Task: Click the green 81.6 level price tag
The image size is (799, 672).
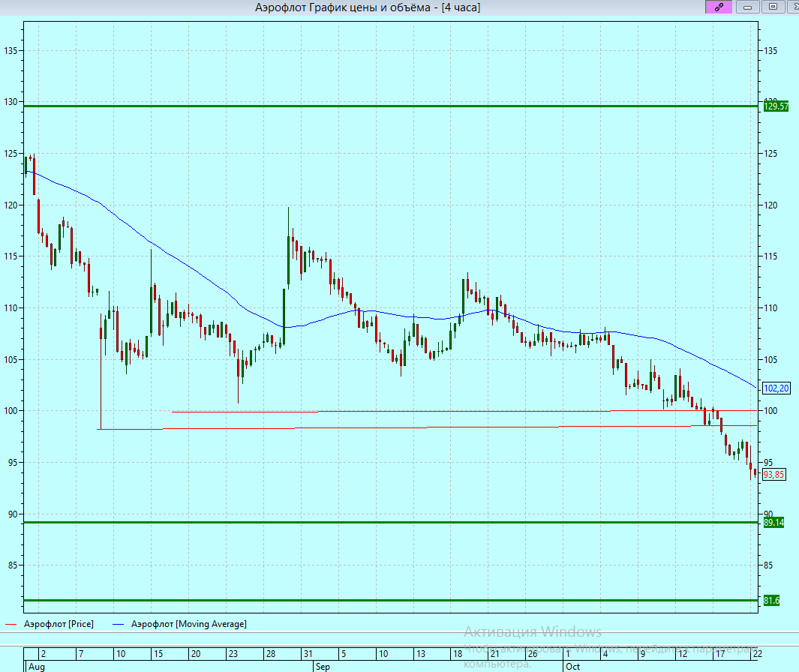Action: 771,601
